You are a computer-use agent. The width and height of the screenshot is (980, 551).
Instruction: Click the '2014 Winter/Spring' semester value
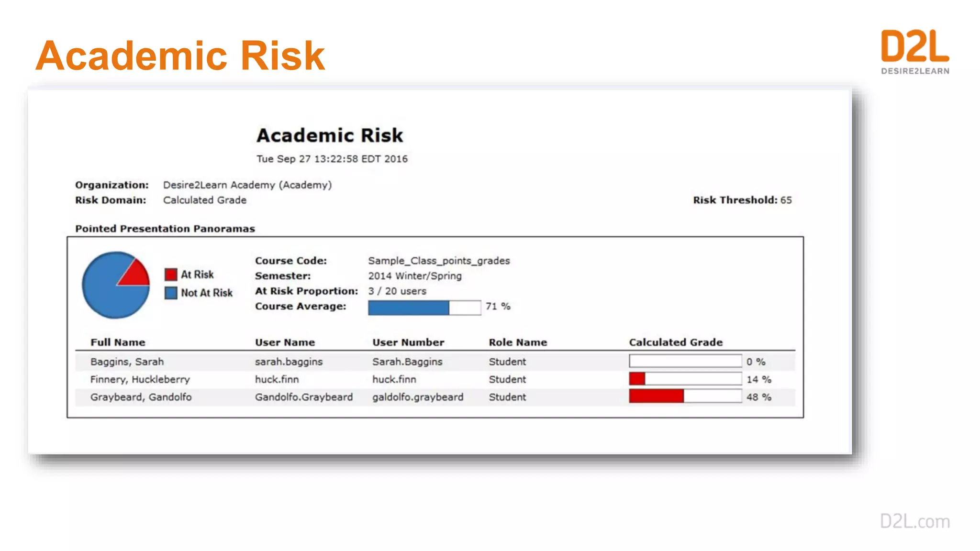pos(415,276)
